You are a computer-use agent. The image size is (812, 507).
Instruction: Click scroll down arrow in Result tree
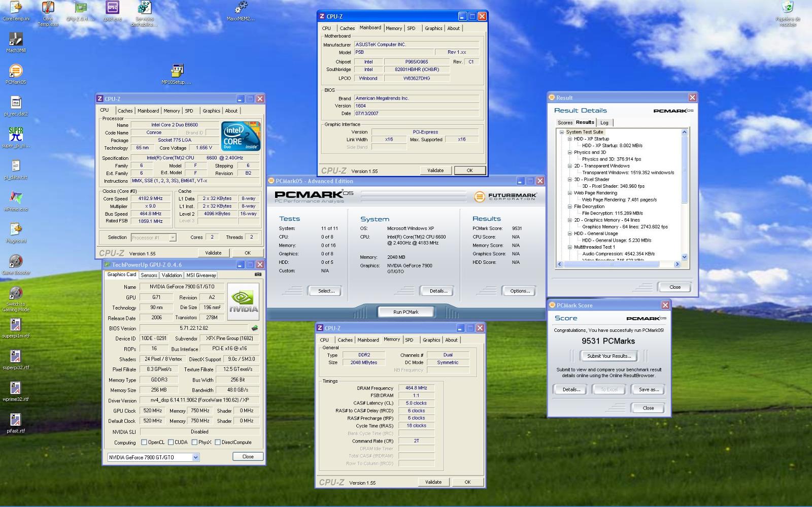pos(684,257)
